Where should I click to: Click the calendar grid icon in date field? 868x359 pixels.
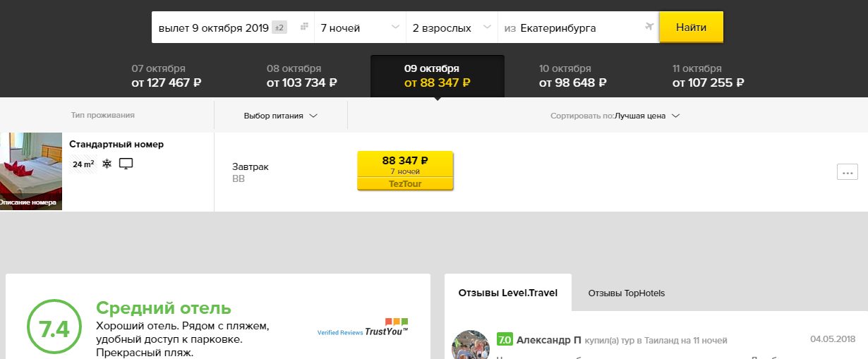(304, 28)
